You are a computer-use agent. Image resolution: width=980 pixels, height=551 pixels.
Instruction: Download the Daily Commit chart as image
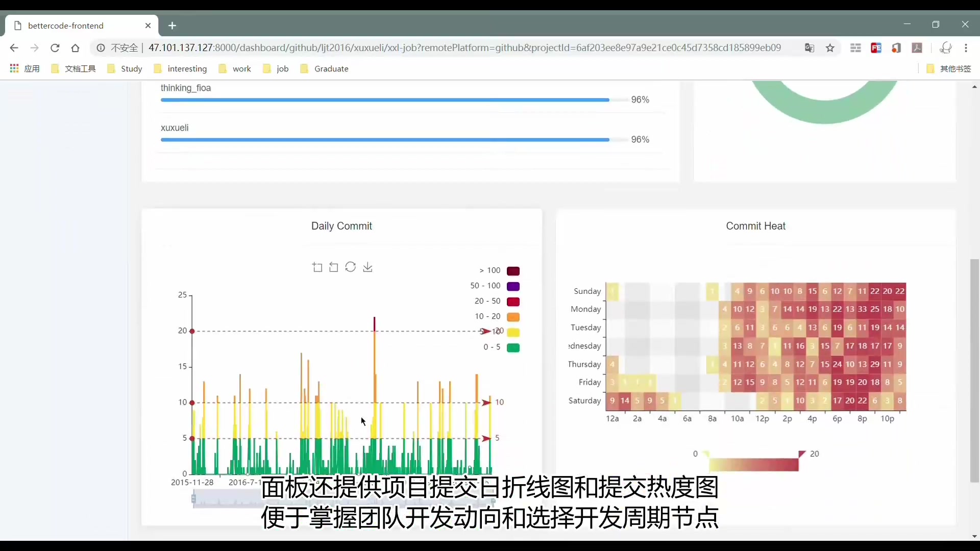coord(367,267)
